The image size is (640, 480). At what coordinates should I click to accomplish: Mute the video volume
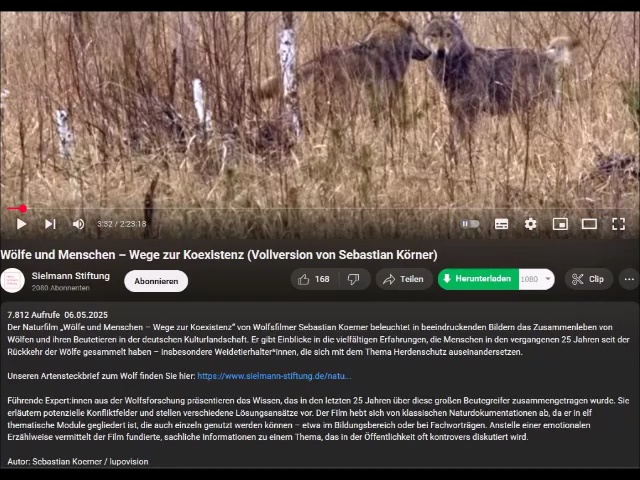(x=78, y=224)
